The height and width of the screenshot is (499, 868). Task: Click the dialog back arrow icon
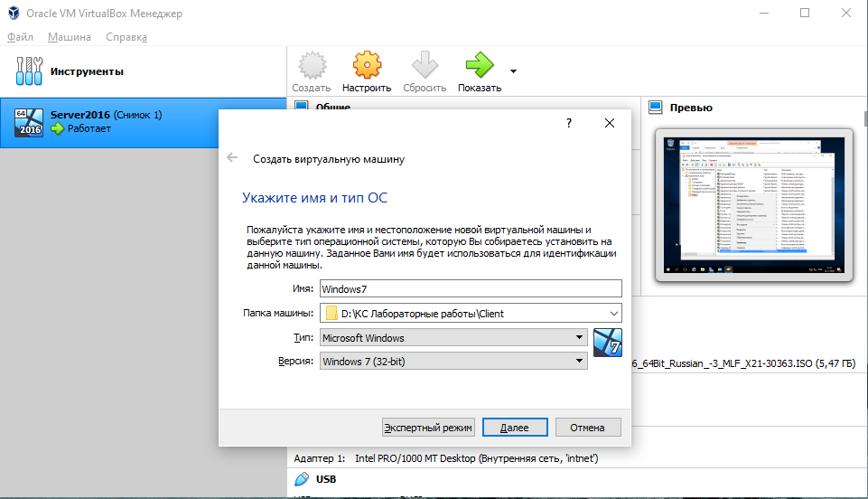point(232,158)
